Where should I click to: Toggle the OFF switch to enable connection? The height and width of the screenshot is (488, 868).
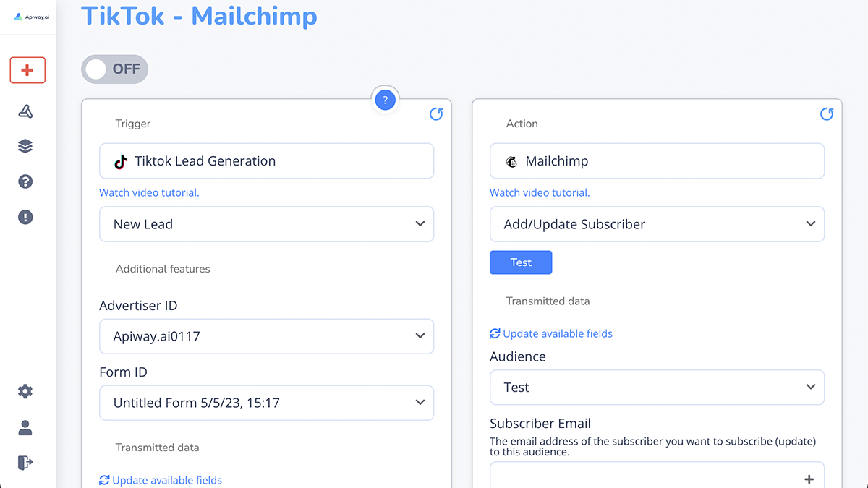click(x=115, y=69)
